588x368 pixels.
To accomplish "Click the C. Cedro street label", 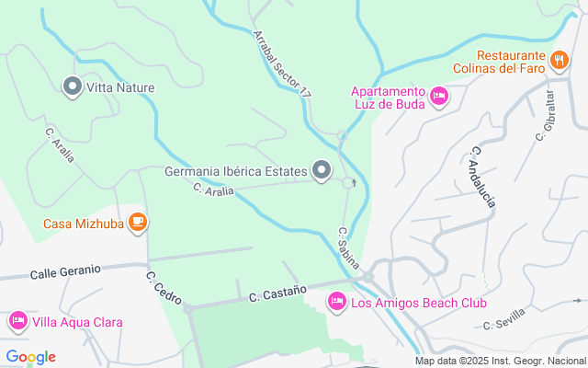I will [164, 288].
